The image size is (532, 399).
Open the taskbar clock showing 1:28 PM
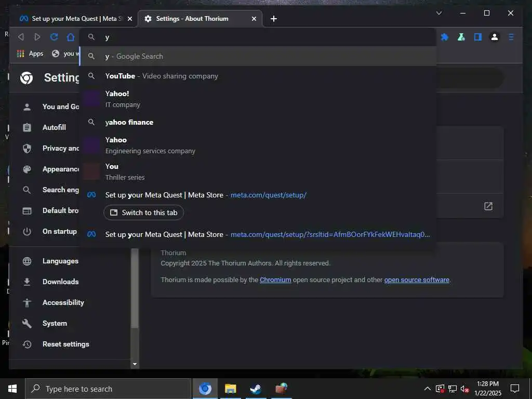(487, 389)
